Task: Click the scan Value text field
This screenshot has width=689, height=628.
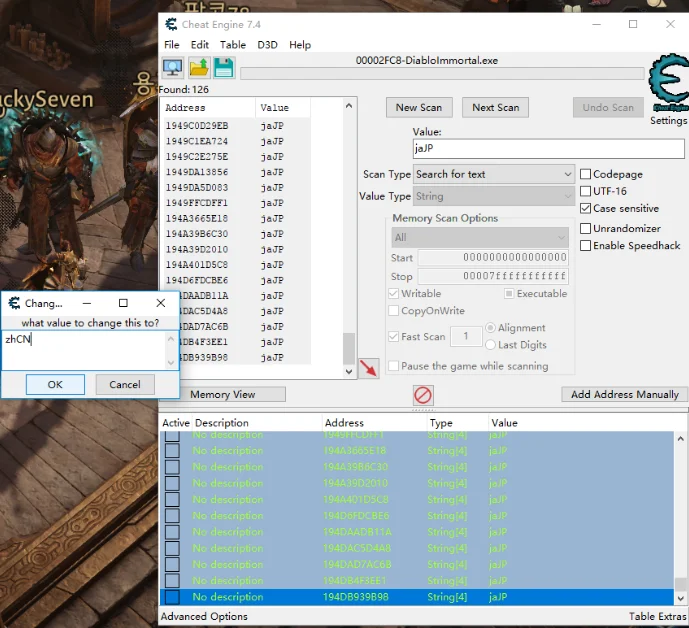Action: (548, 149)
